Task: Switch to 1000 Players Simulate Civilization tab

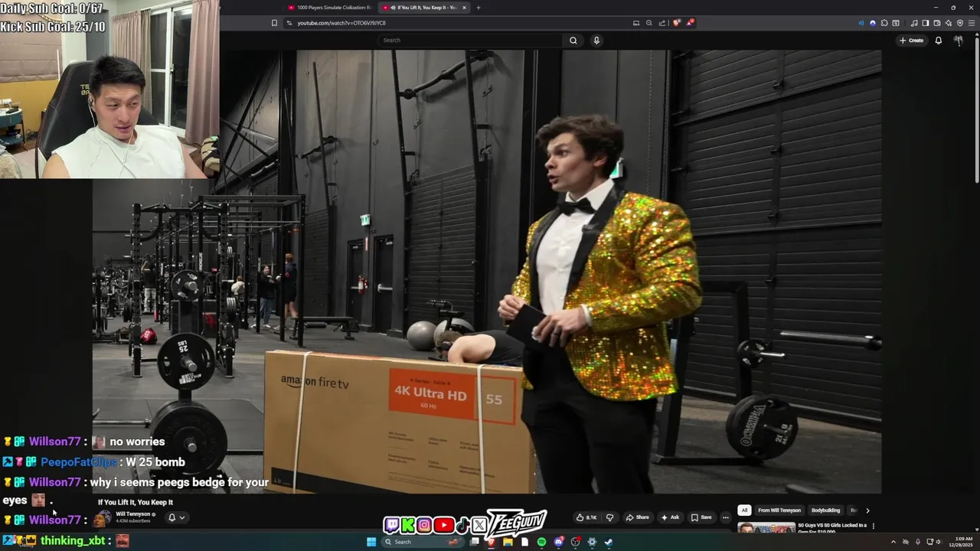Action: (329, 8)
